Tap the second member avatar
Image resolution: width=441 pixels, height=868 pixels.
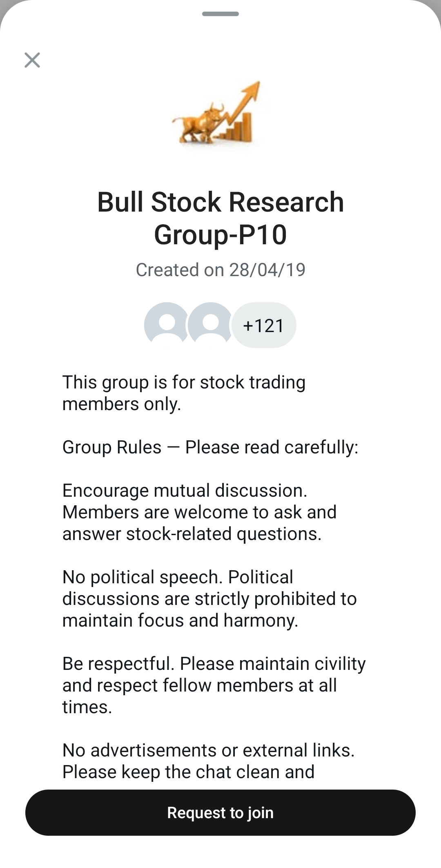(x=210, y=325)
